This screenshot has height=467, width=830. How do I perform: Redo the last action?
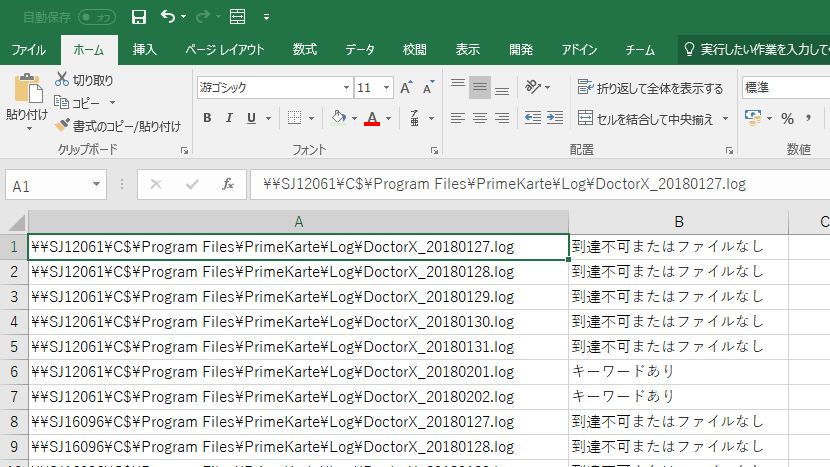(x=202, y=17)
